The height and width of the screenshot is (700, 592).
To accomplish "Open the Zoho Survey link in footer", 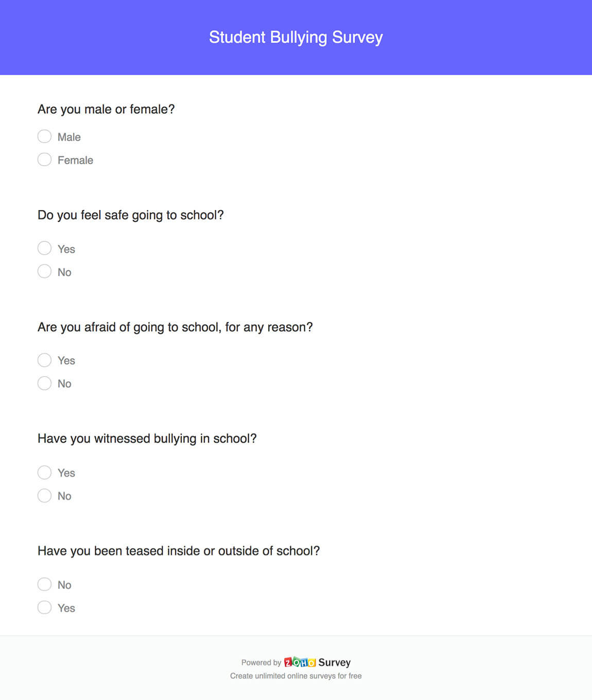I will pos(334,662).
